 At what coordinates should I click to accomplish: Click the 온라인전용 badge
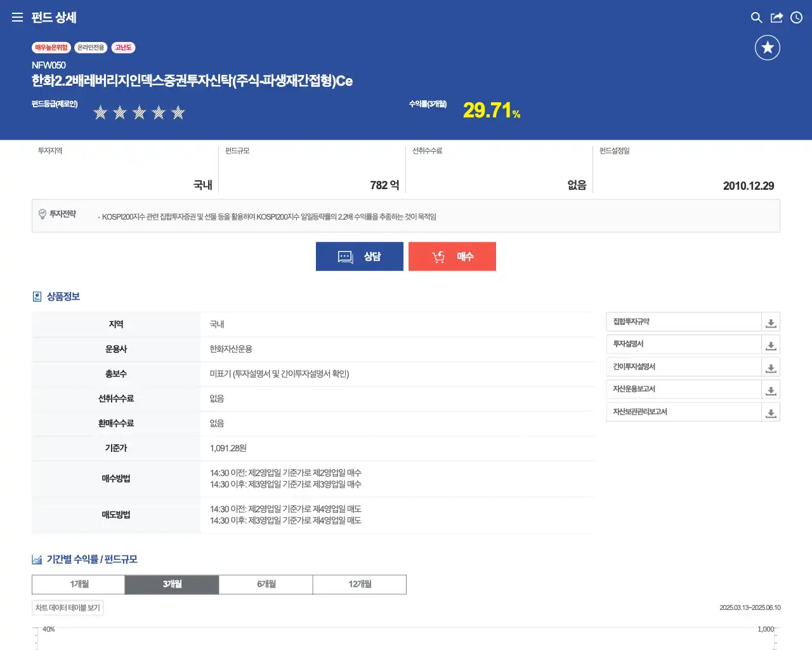pos(91,48)
